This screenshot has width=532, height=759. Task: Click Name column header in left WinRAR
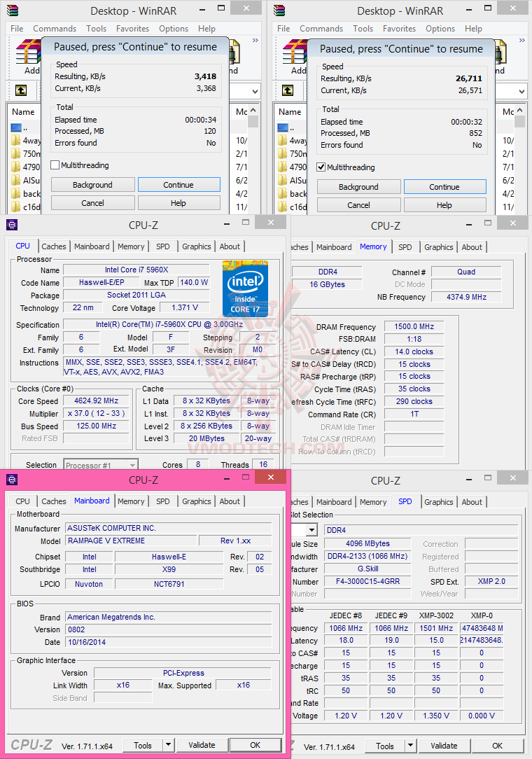[x=23, y=112]
